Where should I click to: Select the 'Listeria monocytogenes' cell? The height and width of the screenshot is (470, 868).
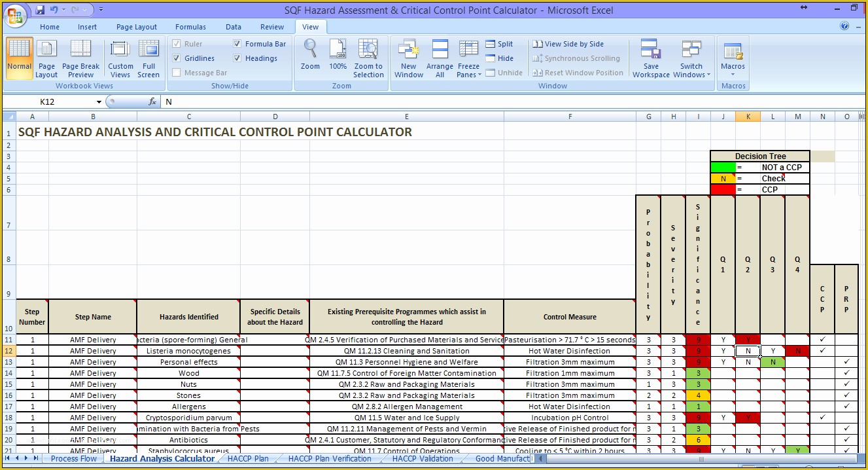click(189, 351)
